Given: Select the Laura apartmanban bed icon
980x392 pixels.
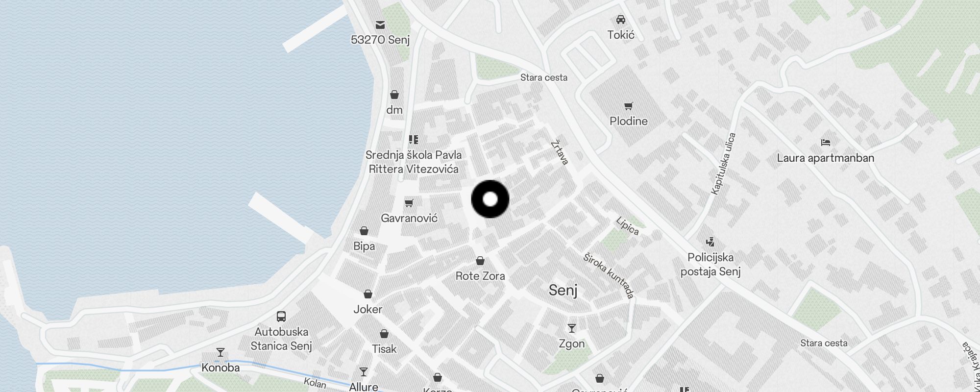Looking at the screenshot, I should click(826, 143).
